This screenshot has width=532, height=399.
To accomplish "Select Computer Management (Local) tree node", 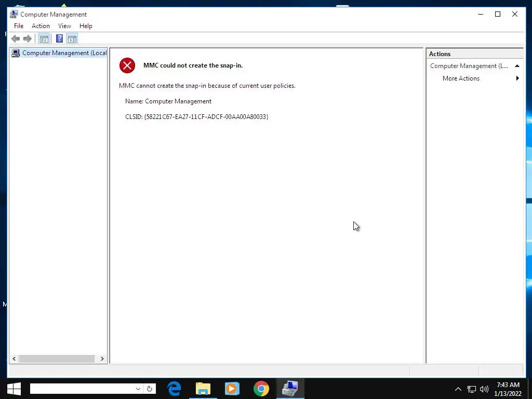I will point(59,53).
